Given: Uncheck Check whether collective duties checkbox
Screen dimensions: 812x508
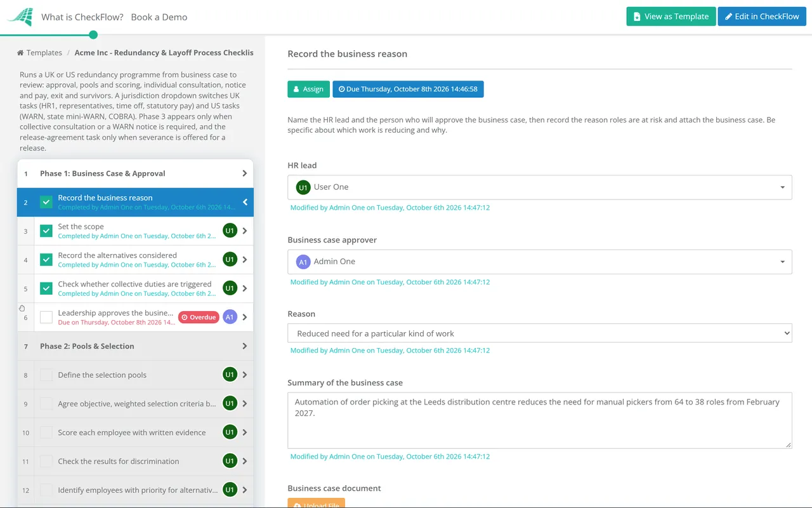Looking at the screenshot, I should [x=46, y=288].
